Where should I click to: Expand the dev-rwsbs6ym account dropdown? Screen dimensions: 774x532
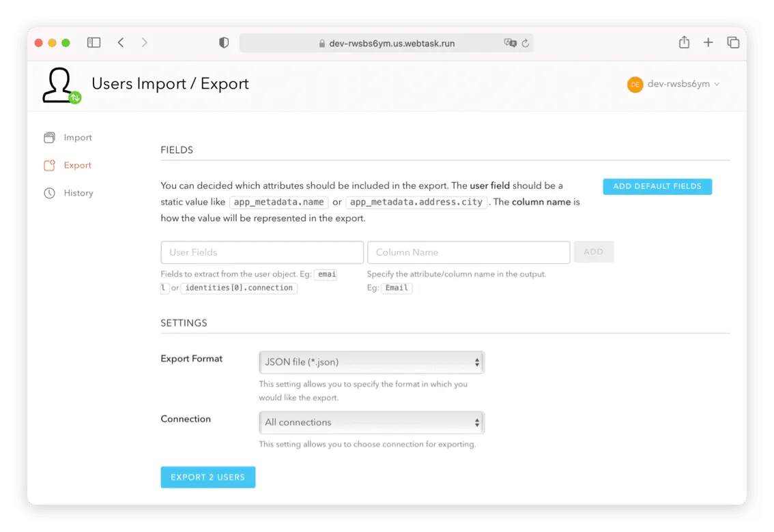pos(683,84)
